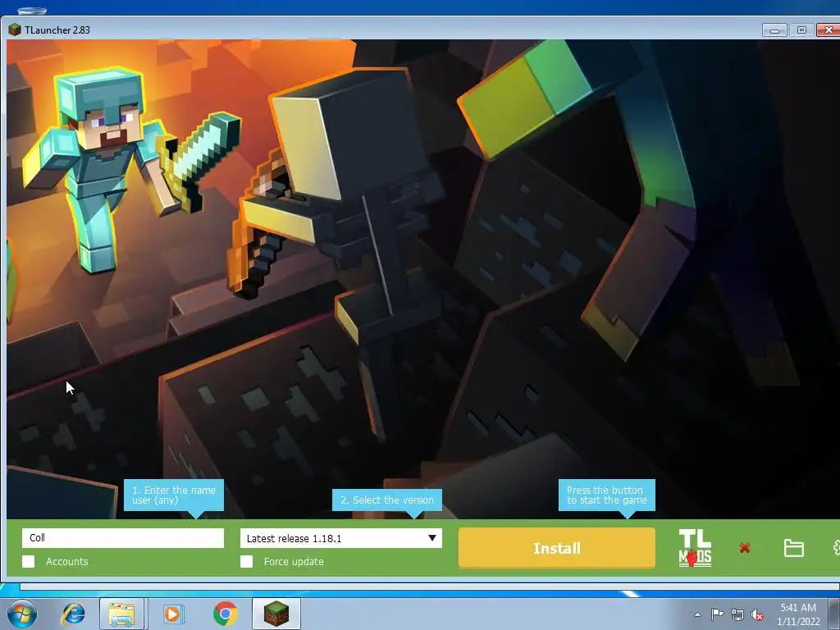The height and width of the screenshot is (630, 840).
Task: Click the TLauncher title bar block icon
Action: 15,30
